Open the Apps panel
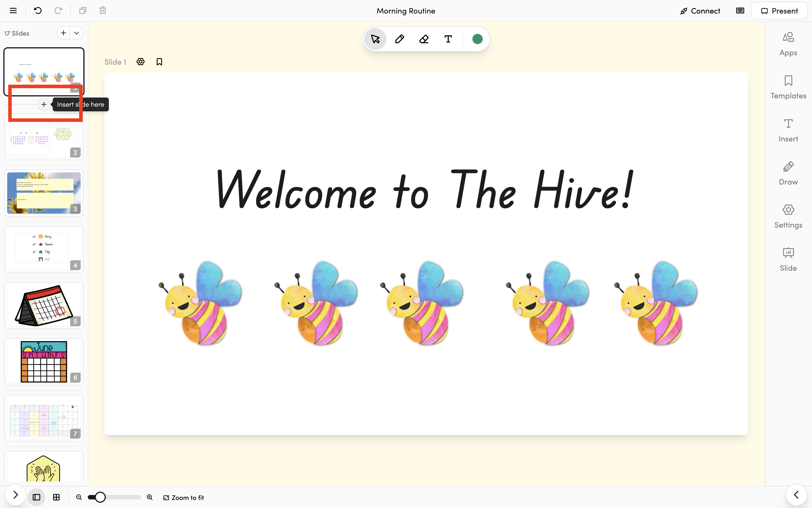 pyautogui.click(x=788, y=44)
